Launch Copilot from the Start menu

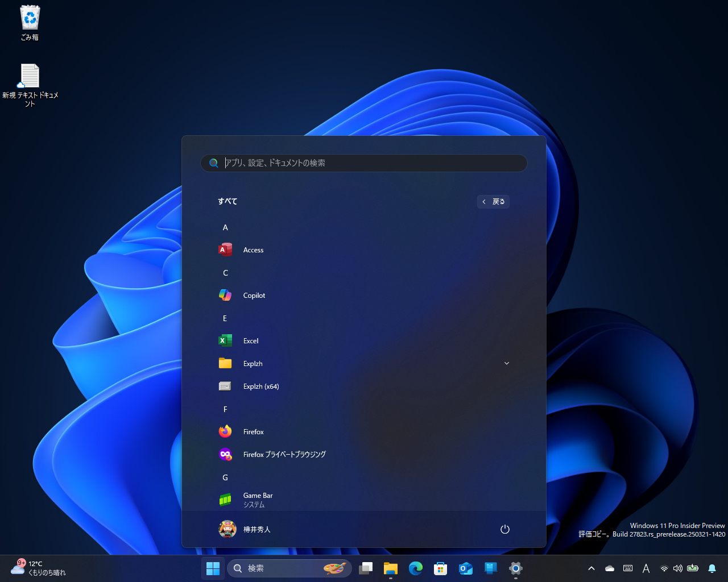[254, 295]
